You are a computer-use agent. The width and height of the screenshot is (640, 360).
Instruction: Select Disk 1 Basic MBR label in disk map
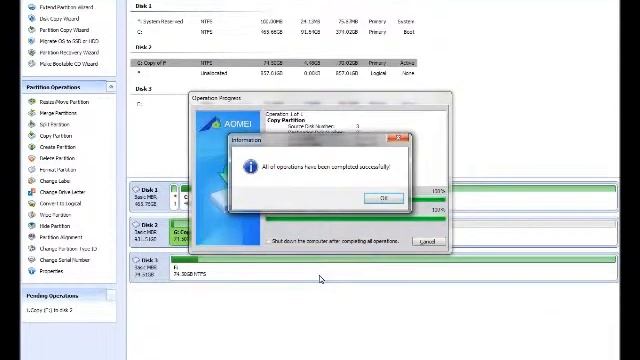point(149,197)
